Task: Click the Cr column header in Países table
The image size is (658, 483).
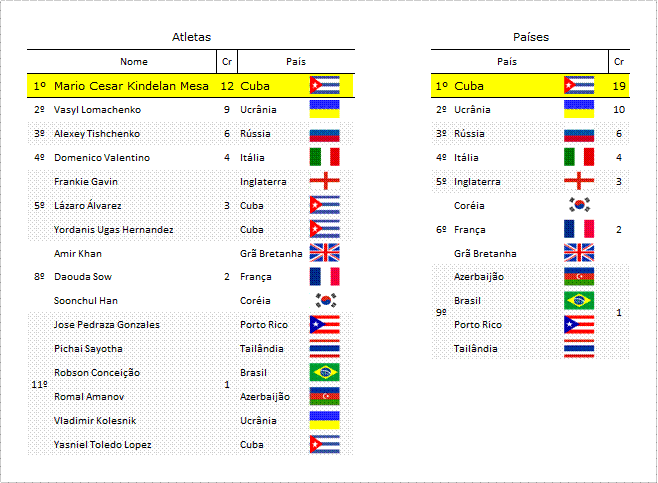Action: (619, 62)
